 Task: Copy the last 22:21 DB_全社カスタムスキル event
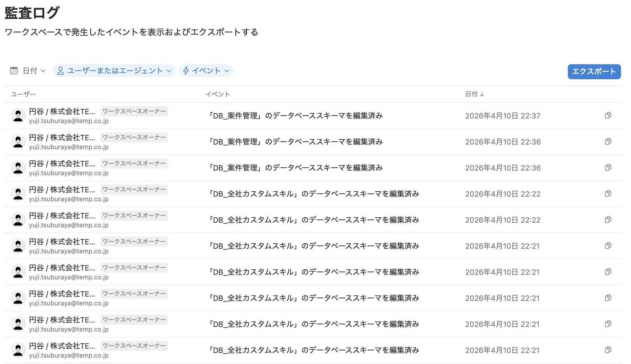pos(608,350)
